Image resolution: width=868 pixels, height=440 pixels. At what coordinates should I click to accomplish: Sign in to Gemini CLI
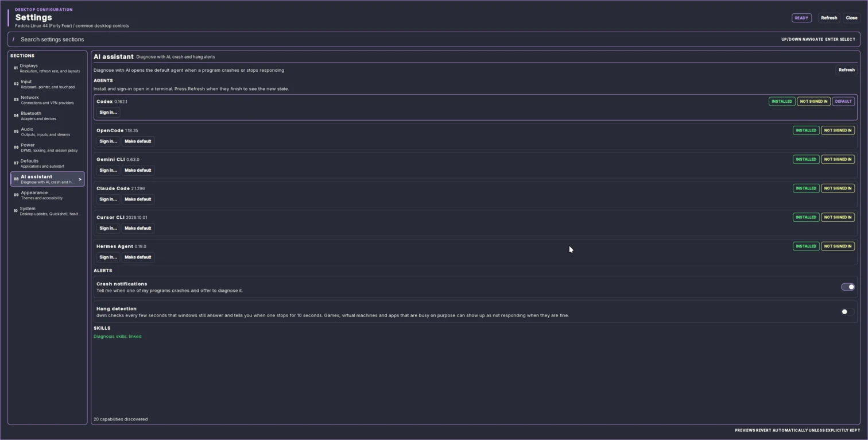click(108, 171)
